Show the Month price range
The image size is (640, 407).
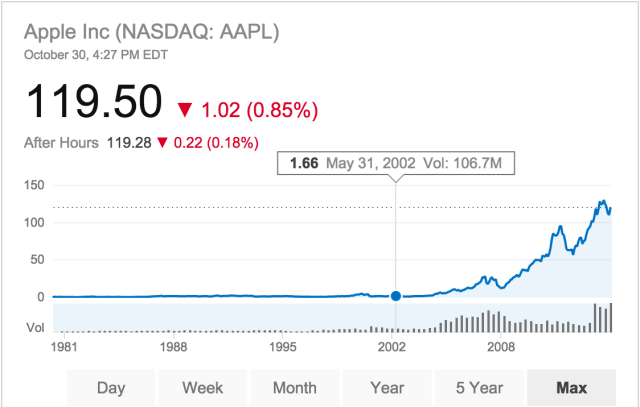click(x=295, y=388)
